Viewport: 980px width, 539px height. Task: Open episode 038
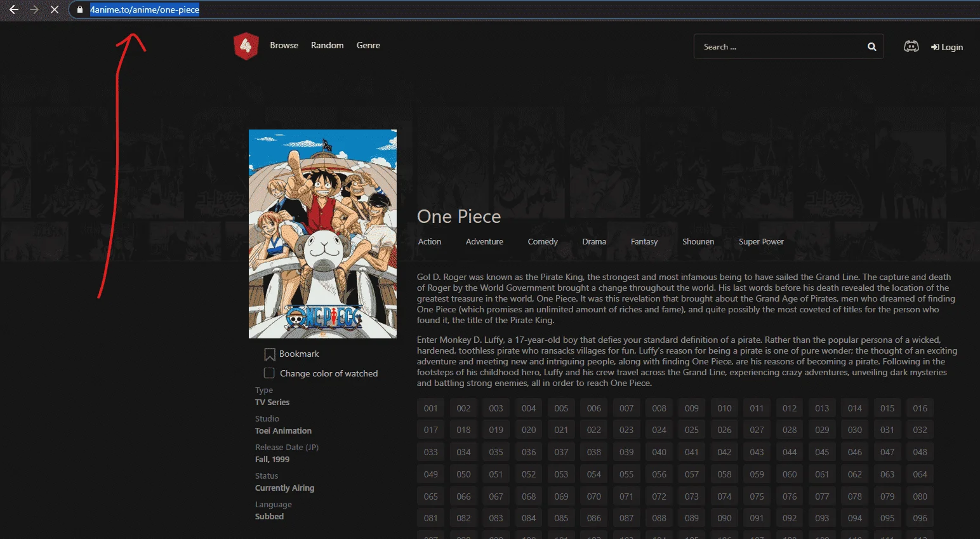point(593,452)
